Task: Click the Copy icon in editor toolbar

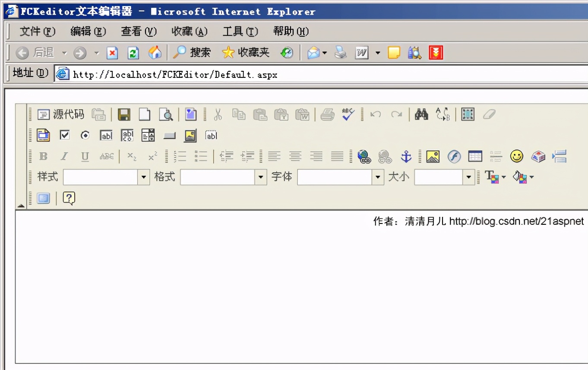Action: [x=239, y=115]
